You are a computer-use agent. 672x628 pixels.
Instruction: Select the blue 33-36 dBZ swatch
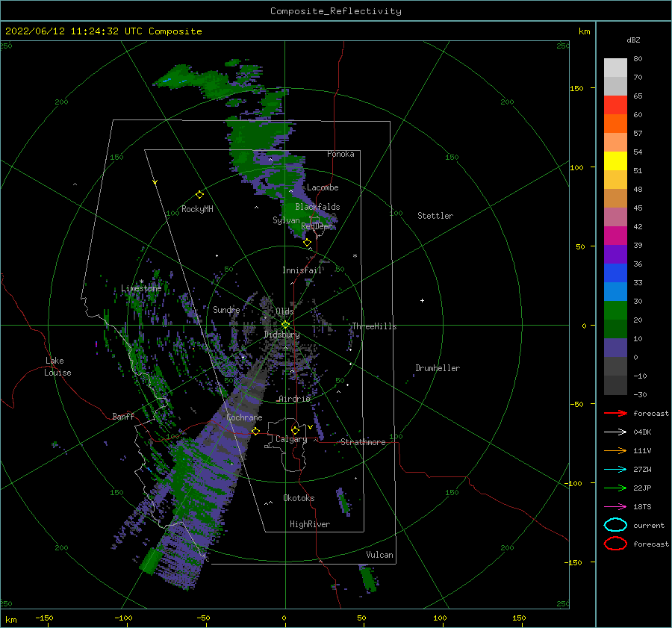[615, 273]
